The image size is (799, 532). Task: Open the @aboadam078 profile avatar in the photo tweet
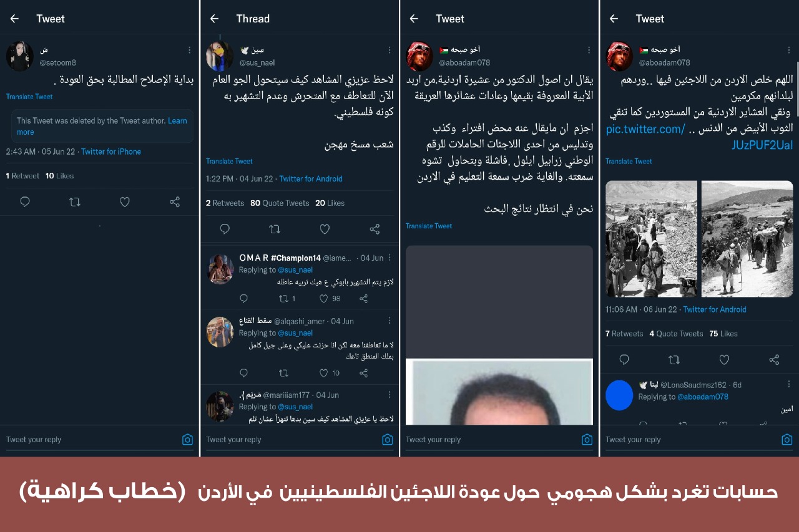pos(619,56)
